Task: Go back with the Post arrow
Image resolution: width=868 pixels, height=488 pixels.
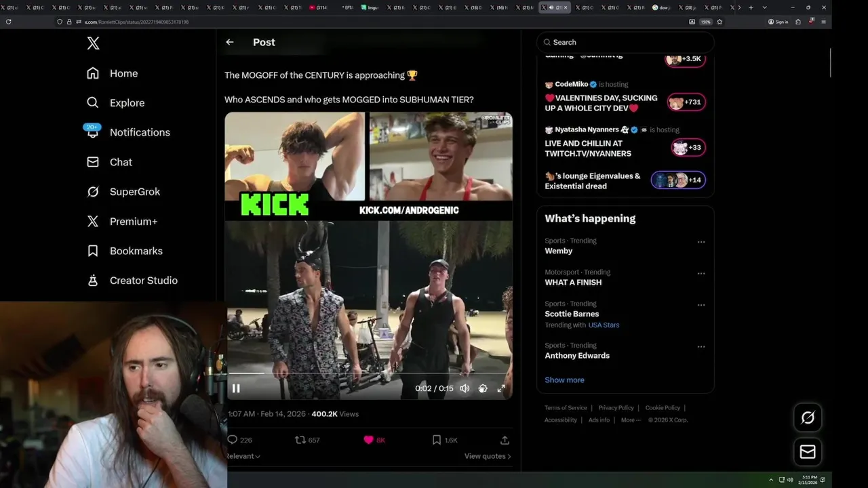Action: 230,42
